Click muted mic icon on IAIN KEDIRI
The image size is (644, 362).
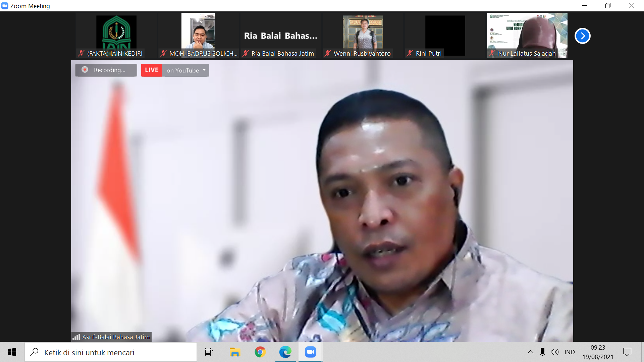(x=81, y=53)
